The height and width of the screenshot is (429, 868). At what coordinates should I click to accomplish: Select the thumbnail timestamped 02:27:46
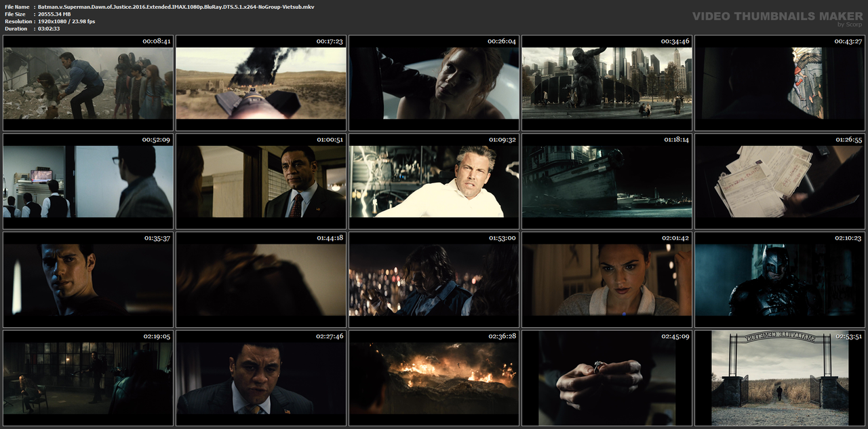pos(261,377)
